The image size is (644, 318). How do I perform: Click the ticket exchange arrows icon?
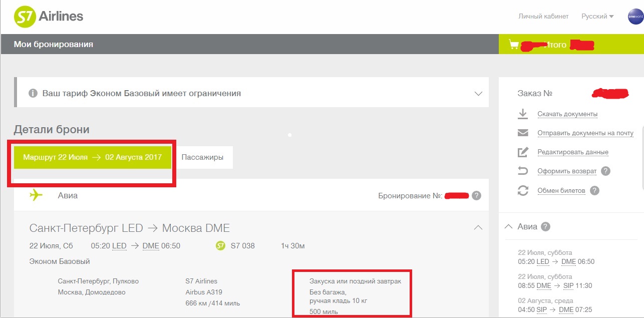pos(523,190)
